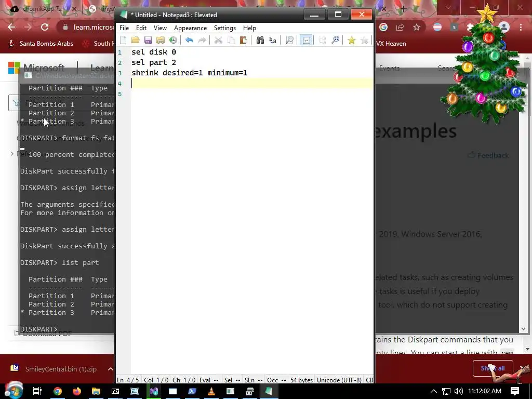Click the yellow Favorites star icon
Image resolution: width=532 pixels, height=399 pixels.
pyautogui.click(x=352, y=41)
